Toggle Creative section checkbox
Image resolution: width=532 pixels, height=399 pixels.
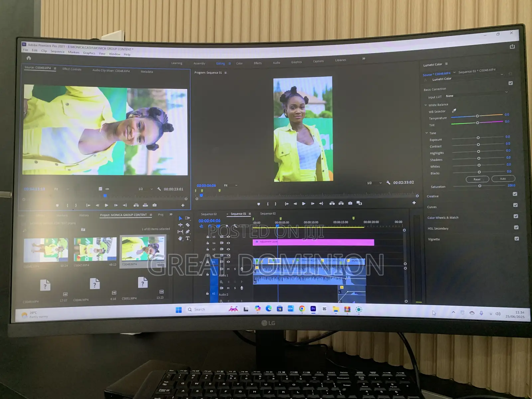[x=515, y=194]
